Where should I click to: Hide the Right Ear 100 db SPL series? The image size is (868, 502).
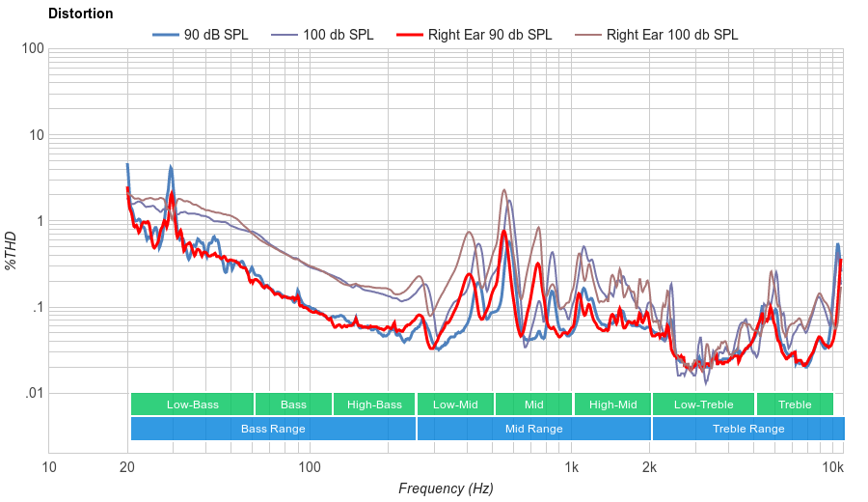point(671,35)
